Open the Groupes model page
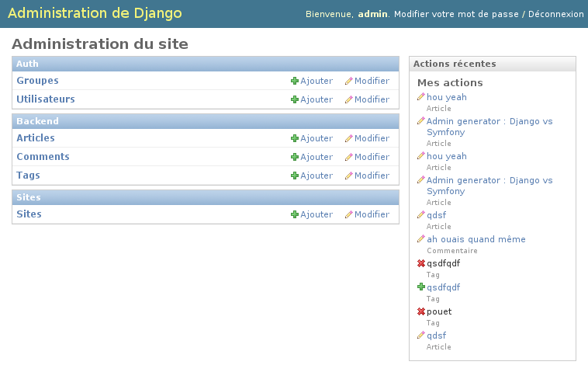 click(37, 81)
